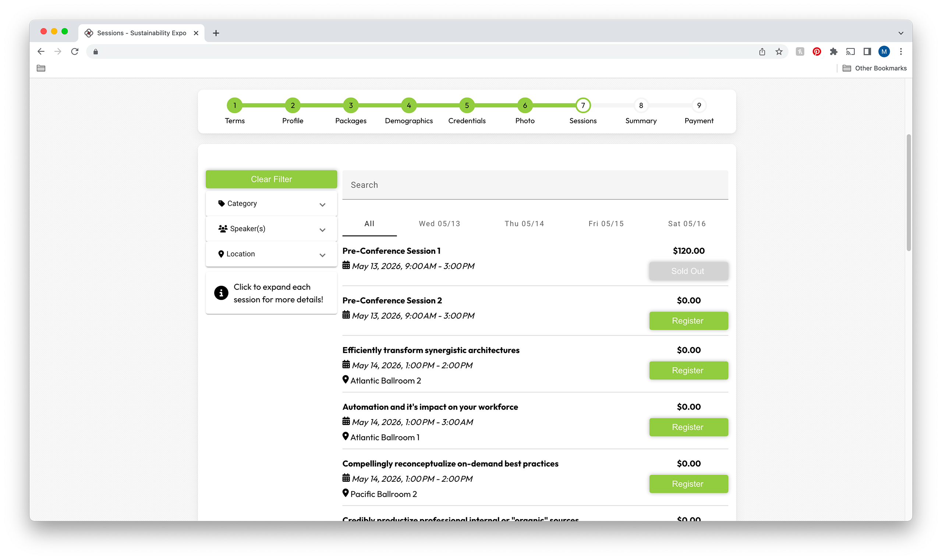Expand the Speaker(s) filter
942x560 pixels.
[271, 229]
